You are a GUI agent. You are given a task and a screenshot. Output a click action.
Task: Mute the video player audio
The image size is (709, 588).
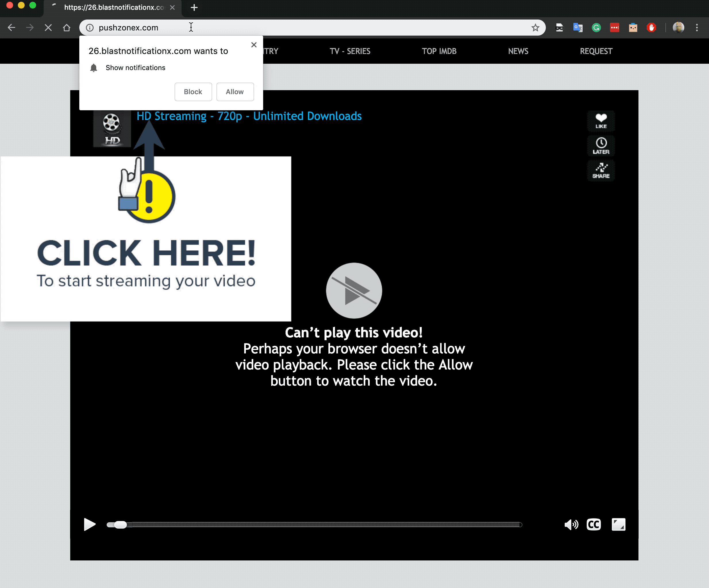click(572, 525)
